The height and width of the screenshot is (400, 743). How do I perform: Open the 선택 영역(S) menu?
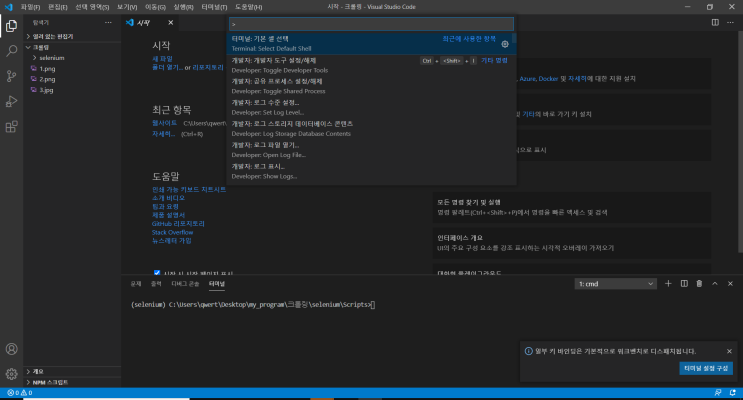pyautogui.click(x=92, y=7)
